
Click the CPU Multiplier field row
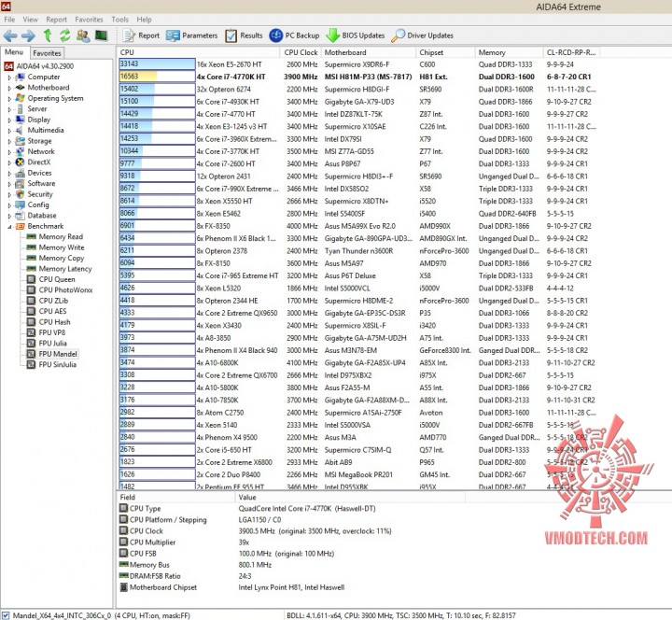(x=291, y=542)
